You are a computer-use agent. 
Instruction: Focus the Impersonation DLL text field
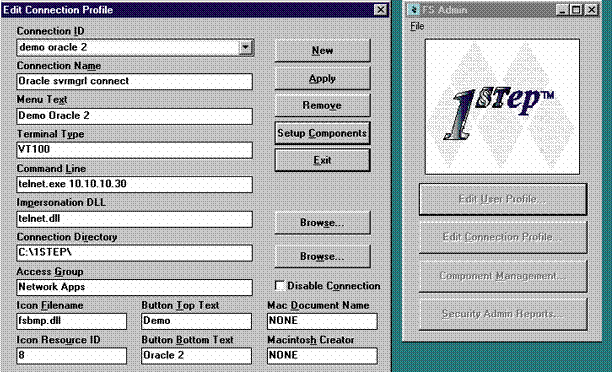coord(134,219)
